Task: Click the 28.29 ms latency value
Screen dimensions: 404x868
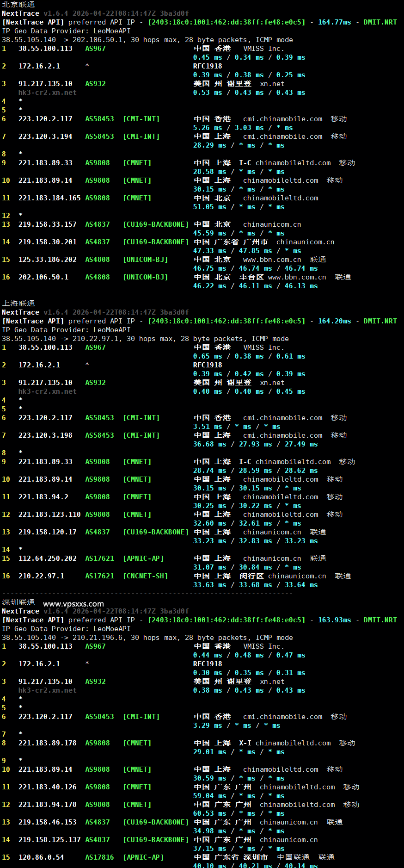Action: click(210, 145)
